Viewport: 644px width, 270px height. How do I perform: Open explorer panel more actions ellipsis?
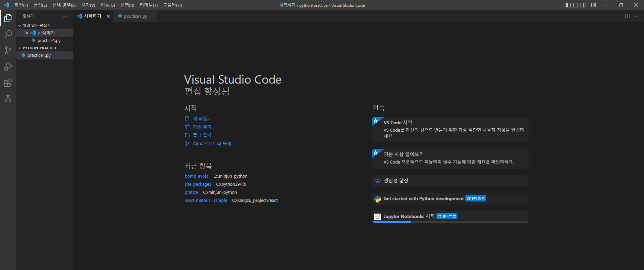pyautogui.click(x=65, y=16)
